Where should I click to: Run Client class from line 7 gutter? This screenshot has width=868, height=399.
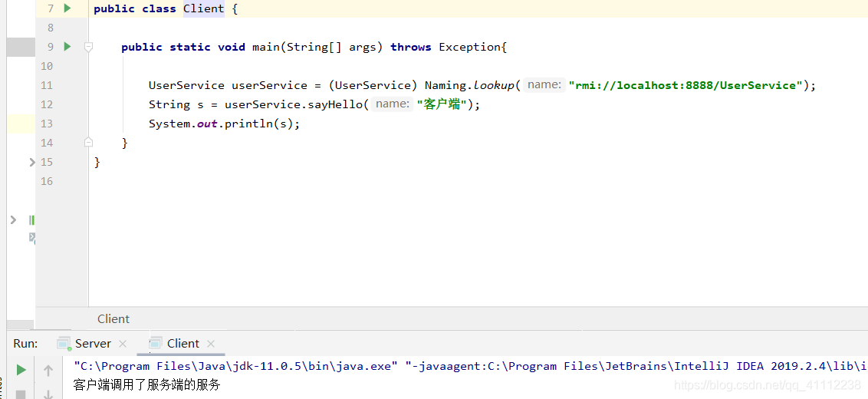point(67,8)
